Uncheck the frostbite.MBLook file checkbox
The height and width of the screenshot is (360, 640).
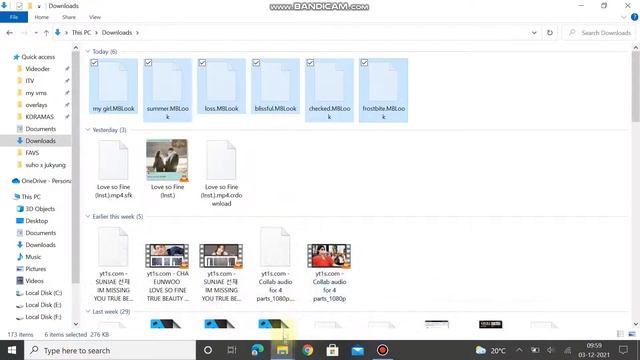click(x=364, y=62)
